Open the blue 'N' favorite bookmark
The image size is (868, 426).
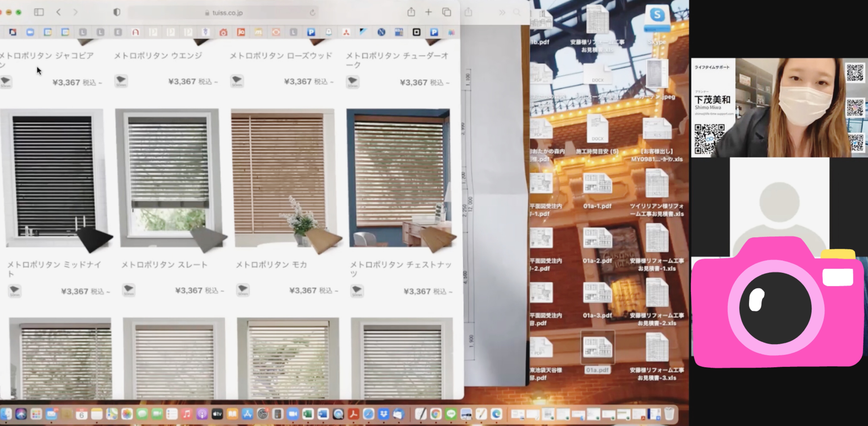pyautogui.click(x=381, y=32)
